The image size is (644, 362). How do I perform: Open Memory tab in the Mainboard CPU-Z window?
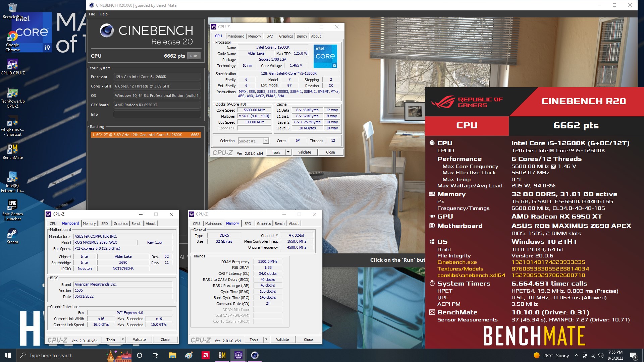[89, 224]
